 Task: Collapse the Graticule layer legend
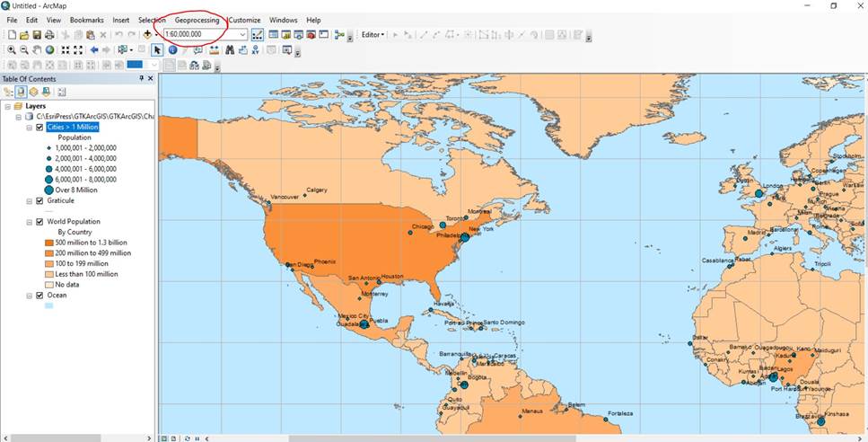click(30, 201)
